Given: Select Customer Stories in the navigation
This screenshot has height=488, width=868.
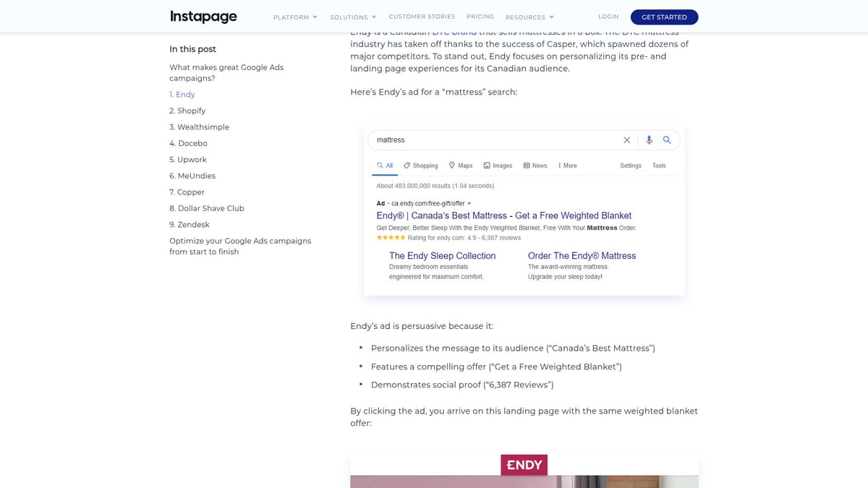Looking at the screenshot, I should (422, 16).
